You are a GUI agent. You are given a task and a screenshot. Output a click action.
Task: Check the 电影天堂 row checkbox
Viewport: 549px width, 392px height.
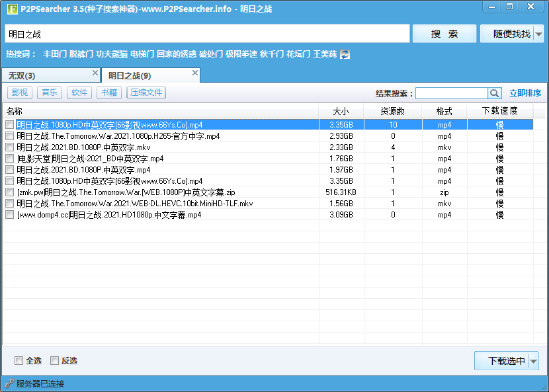pyautogui.click(x=10, y=159)
